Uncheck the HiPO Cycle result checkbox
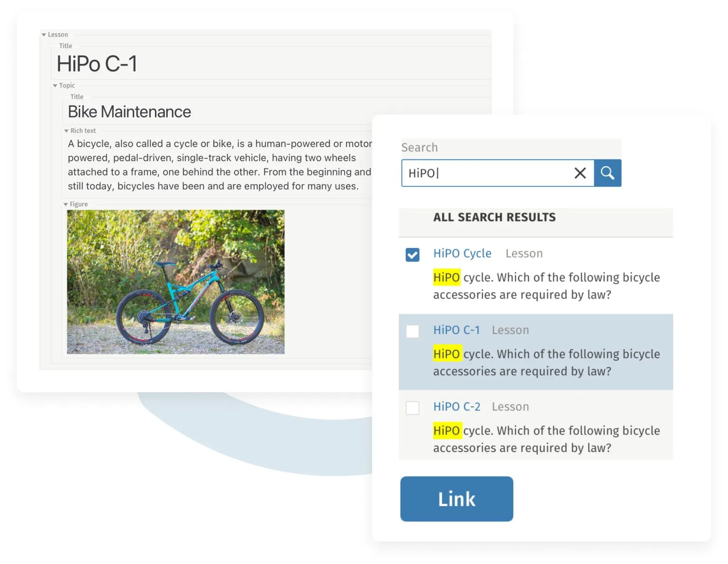Screen dimensions: 728x564 [x=412, y=255]
